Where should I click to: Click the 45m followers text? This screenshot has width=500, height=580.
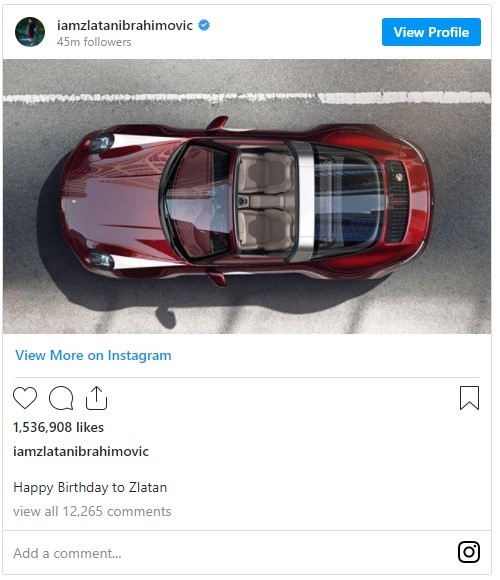[94, 42]
